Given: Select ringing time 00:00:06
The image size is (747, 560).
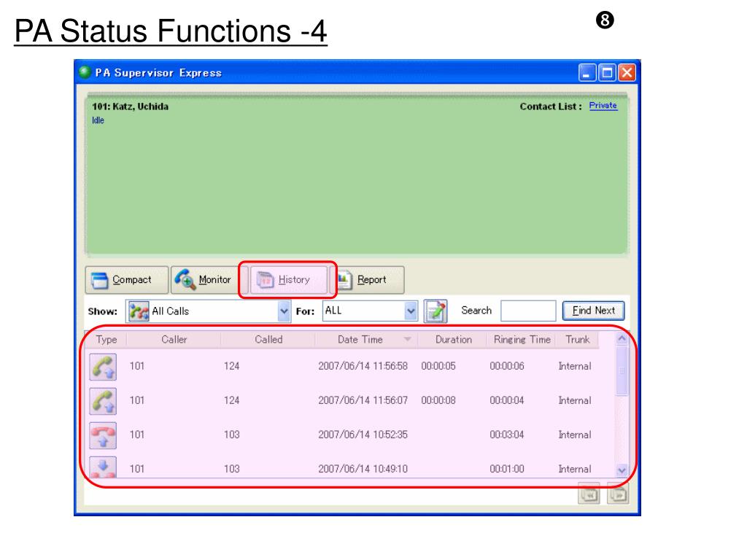Looking at the screenshot, I should pos(507,366).
